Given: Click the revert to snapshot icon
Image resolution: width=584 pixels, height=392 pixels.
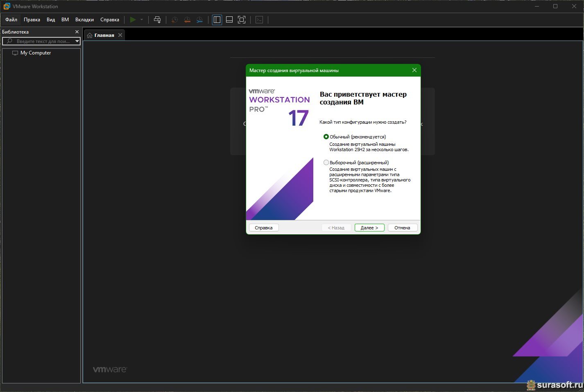Looking at the screenshot, I should coord(187,20).
